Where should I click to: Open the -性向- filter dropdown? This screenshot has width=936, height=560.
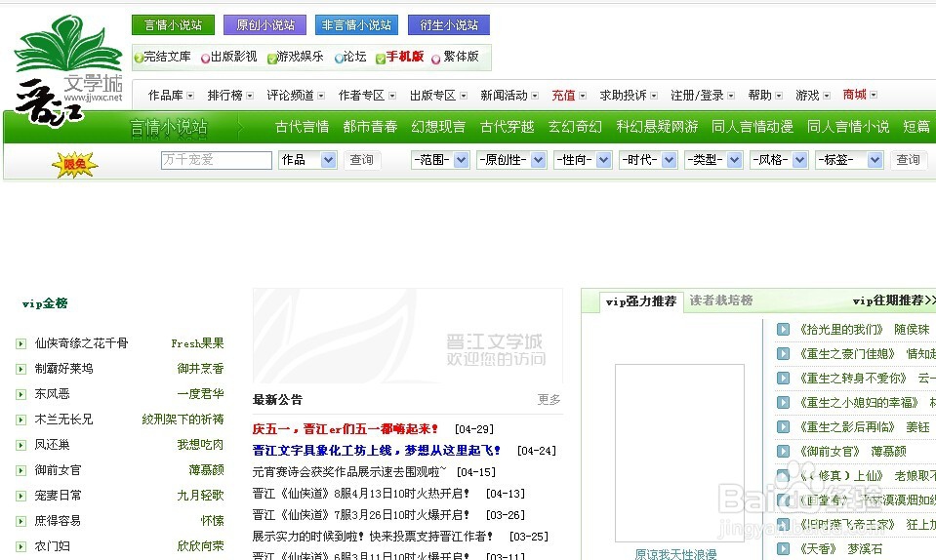click(583, 160)
